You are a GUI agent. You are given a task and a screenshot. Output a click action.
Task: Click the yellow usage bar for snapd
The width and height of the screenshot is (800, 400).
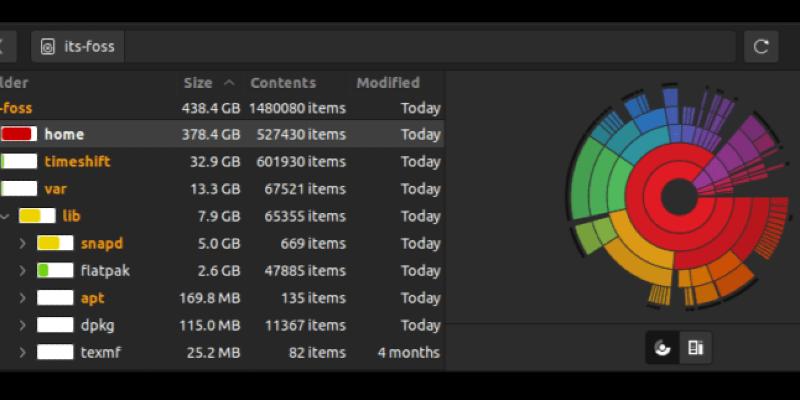(x=55, y=243)
